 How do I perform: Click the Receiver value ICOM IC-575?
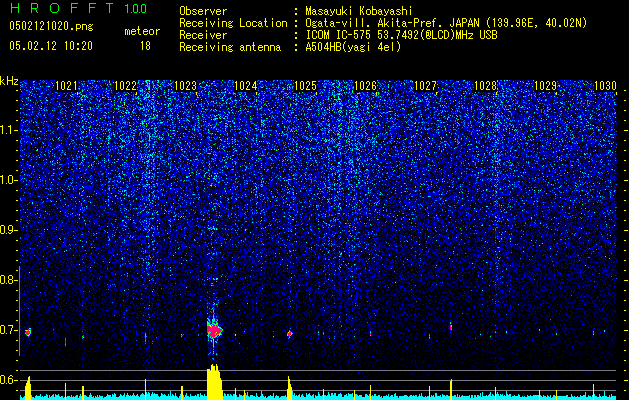pos(338,35)
